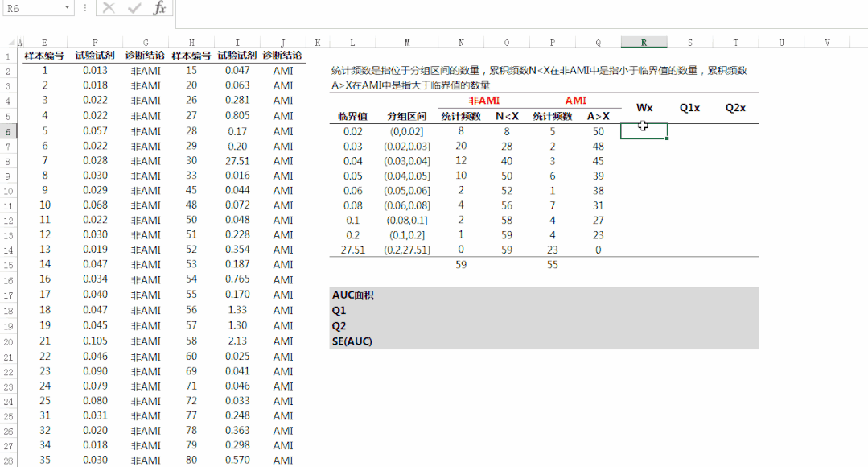
Task: Click the red 非AMI group header
Action: [x=483, y=101]
